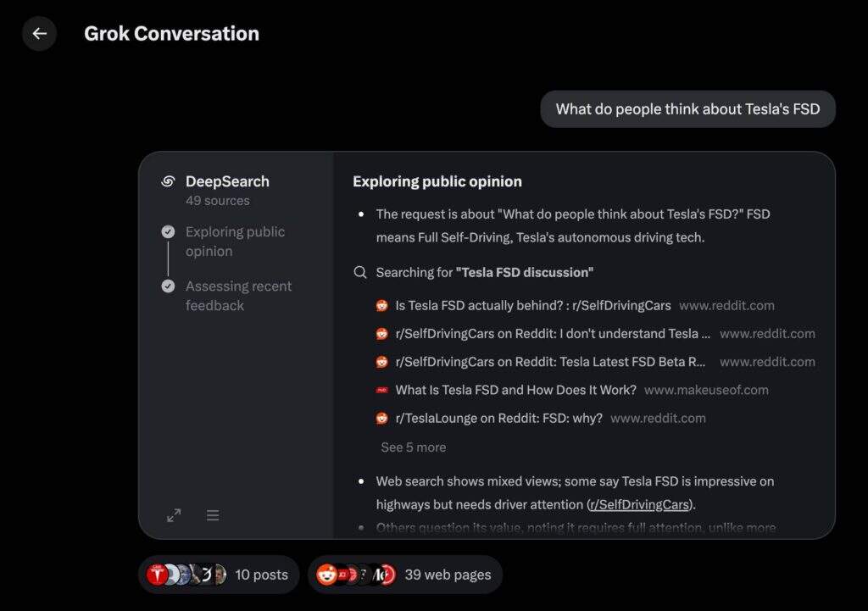This screenshot has width=868, height=611.
Task: Open the '39 web pages' sources pill
Action: pos(405,575)
